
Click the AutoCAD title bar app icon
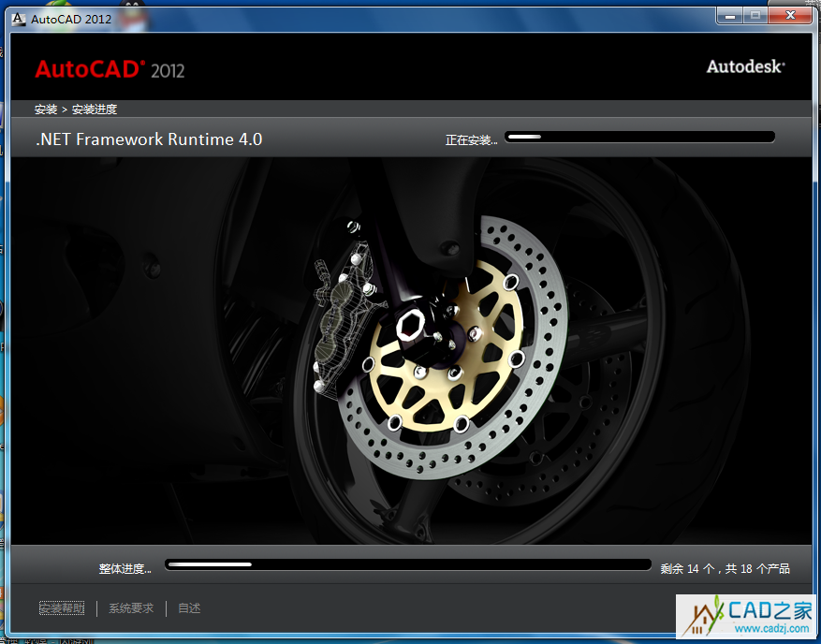pyautogui.click(x=19, y=19)
